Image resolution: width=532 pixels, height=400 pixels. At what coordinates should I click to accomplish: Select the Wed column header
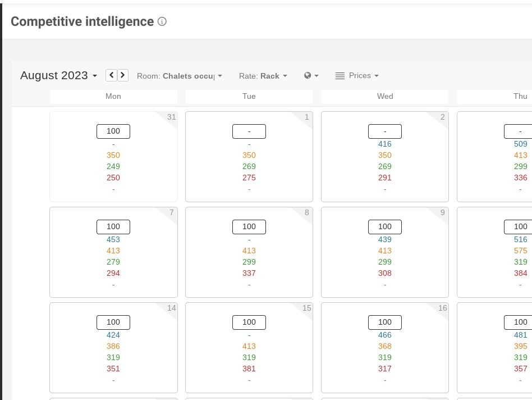[x=385, y=97]
